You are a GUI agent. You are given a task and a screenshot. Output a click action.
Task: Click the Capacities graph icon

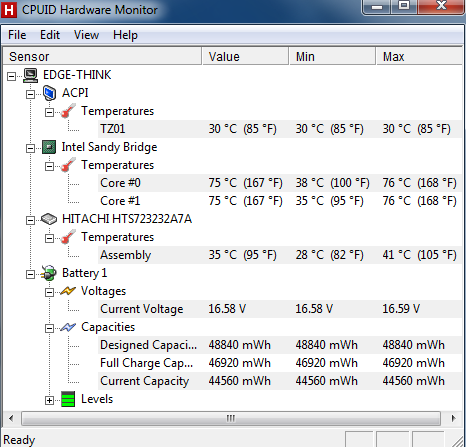tap(68, 327)
